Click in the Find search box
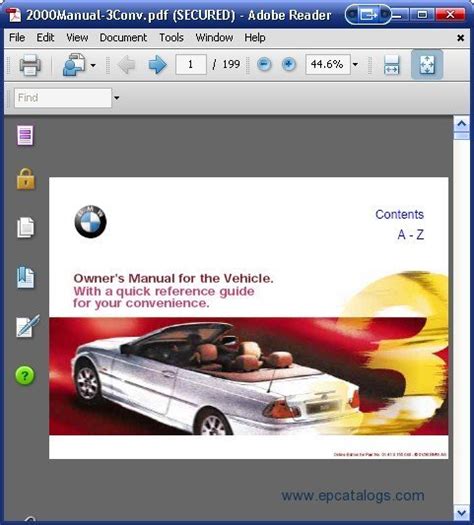This screenshot has height=525, width=474. point(63,98)
